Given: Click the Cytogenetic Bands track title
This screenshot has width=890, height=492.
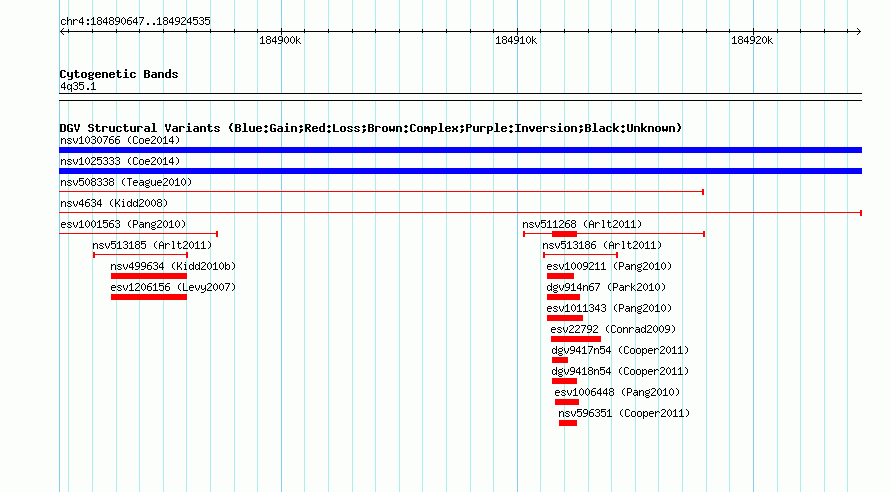Looking at the screenshot, I should click(x=119, y=74).
